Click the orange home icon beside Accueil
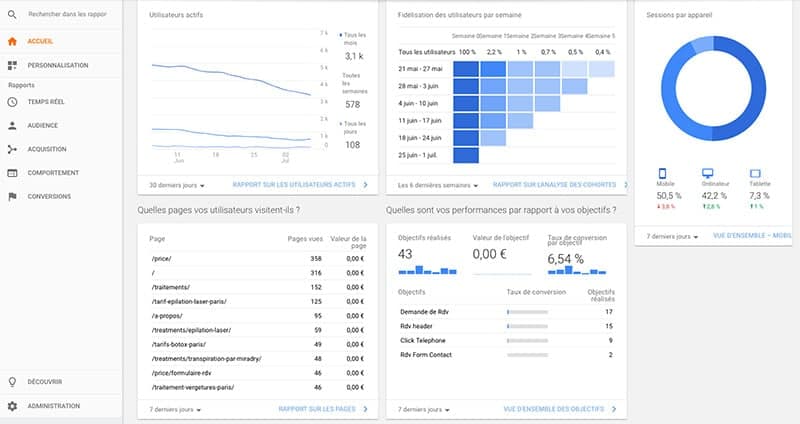The width and height of the screenshot is (800, 424). point(12,41)
